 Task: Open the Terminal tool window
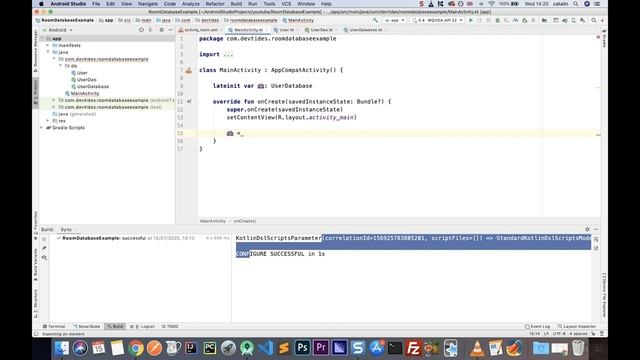tap(54, 326)
